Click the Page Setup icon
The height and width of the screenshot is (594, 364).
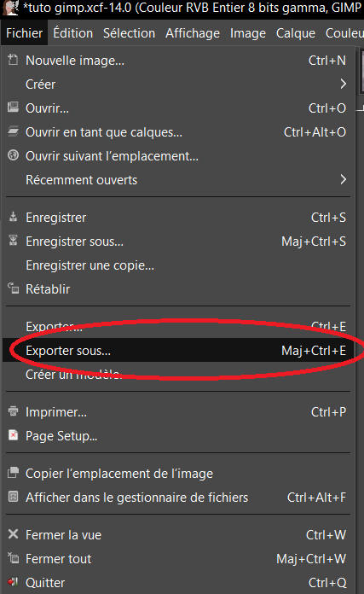coord(14,435)
